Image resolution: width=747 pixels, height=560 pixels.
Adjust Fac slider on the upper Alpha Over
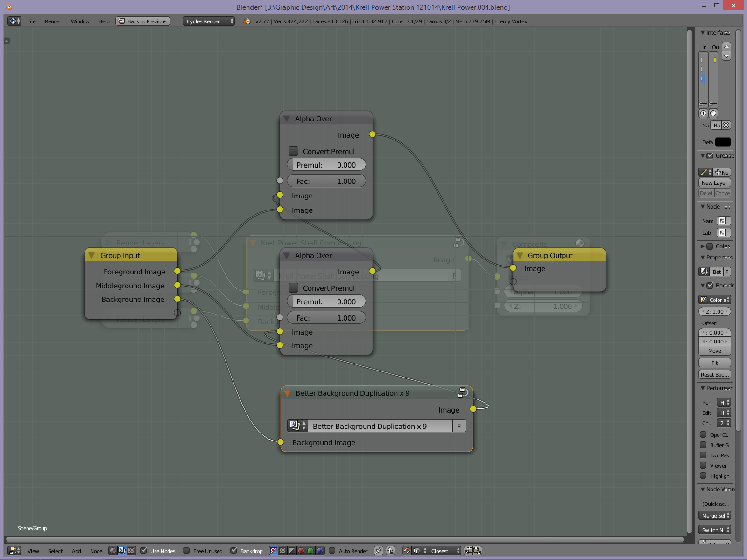326,181
